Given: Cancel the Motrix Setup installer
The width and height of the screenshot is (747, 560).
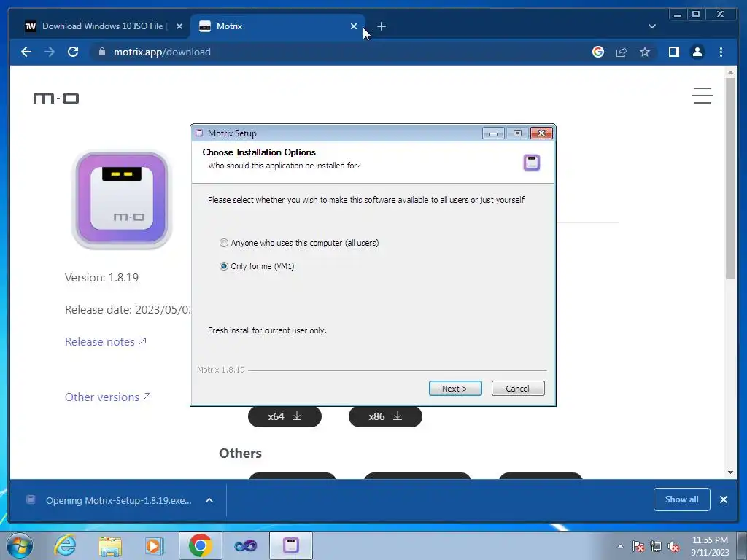Looking at the screenshot, I should tap(518, 389).
